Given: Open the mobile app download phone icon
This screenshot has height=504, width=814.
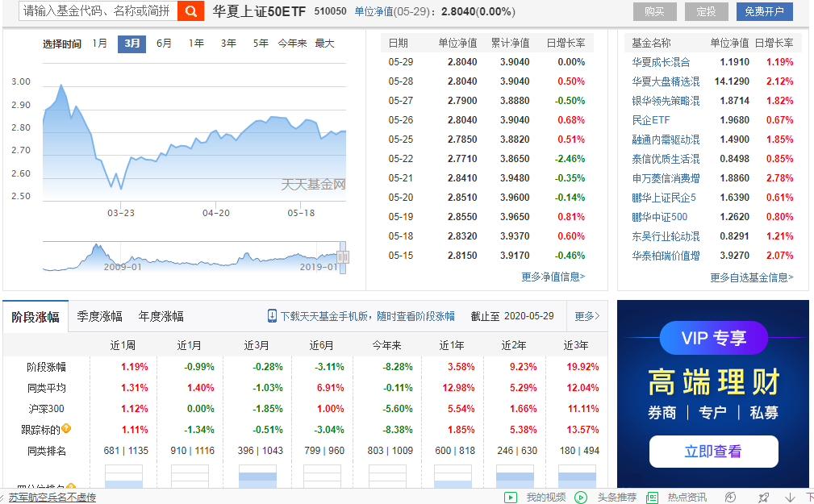Looking at the screenshot, I should (x=272, y=316).
